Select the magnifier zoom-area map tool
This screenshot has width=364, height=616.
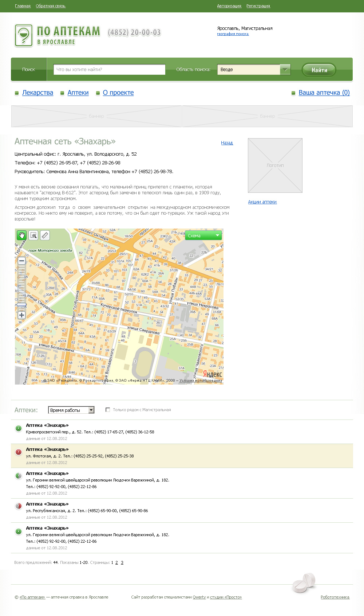[x=33, y=235]
